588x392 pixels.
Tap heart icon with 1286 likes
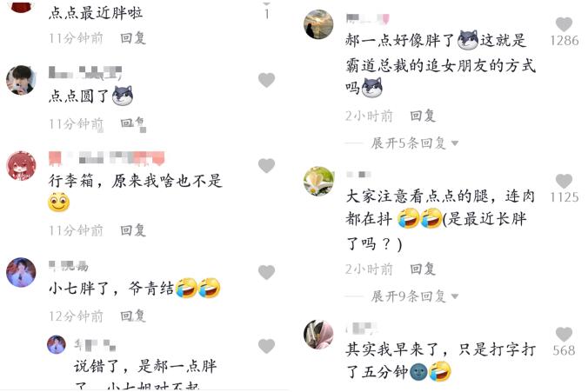564,24
